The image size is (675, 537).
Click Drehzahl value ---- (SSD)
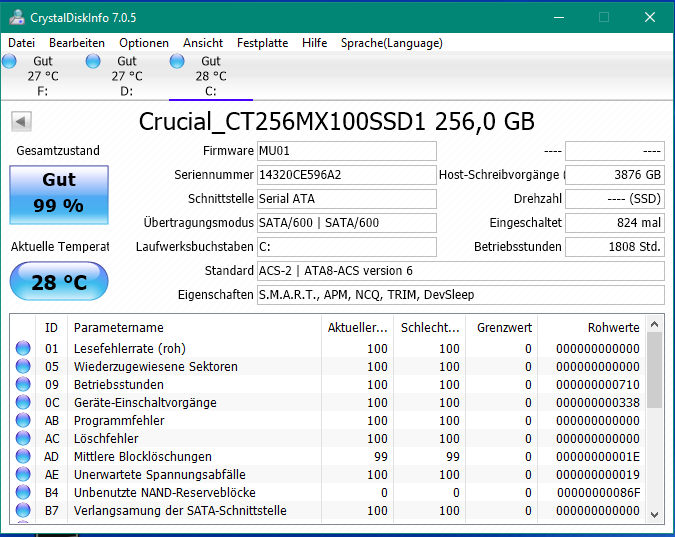point(615,199)
